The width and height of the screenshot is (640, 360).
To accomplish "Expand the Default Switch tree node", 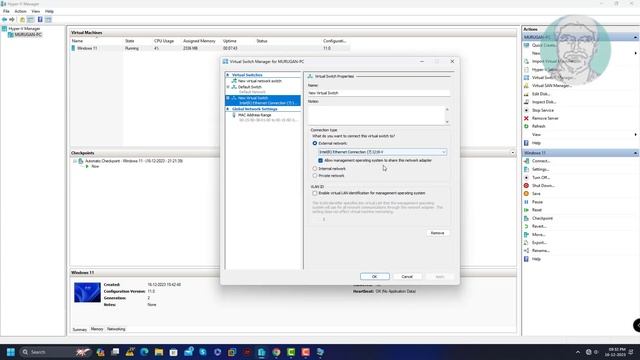I will click(x=228, y=87).
